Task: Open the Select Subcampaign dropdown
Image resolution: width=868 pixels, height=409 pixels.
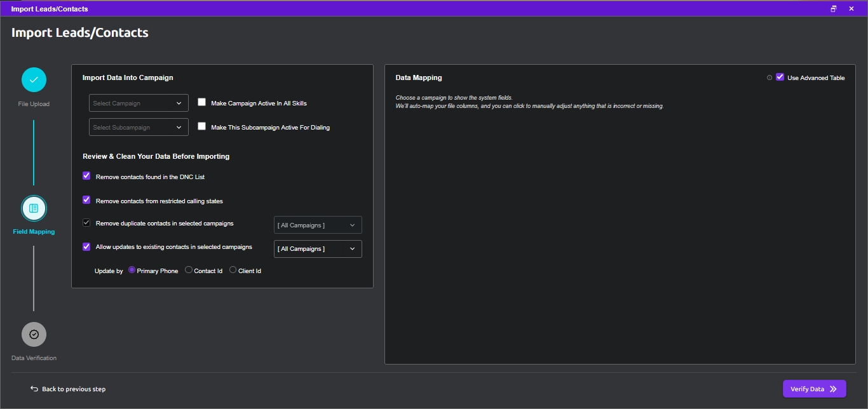Action: coord(139,127)
